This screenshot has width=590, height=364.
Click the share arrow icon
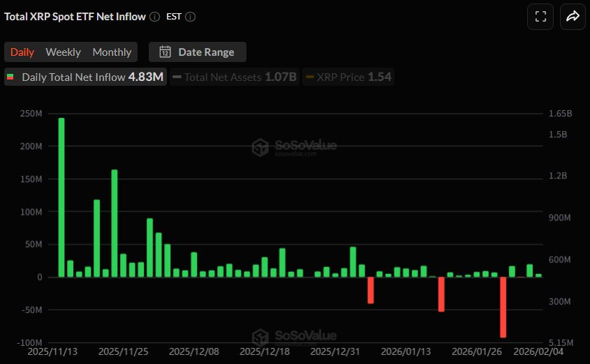tap(573, 17)
